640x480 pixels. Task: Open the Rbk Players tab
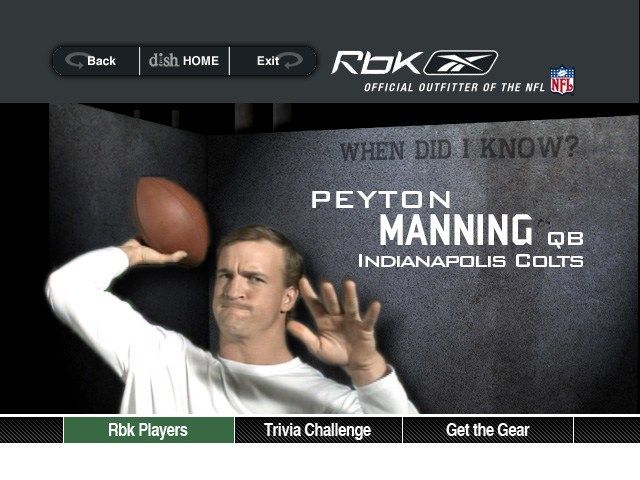(149, 430)
